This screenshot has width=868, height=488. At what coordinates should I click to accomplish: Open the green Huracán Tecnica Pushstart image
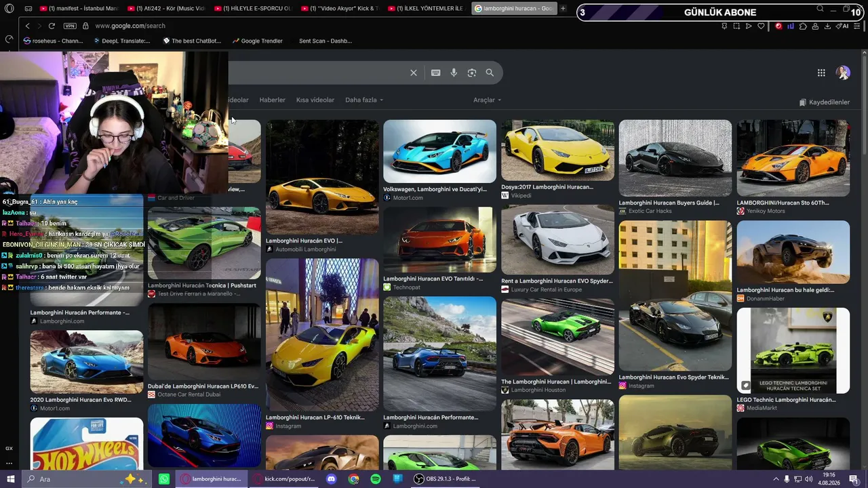[204, 243]
